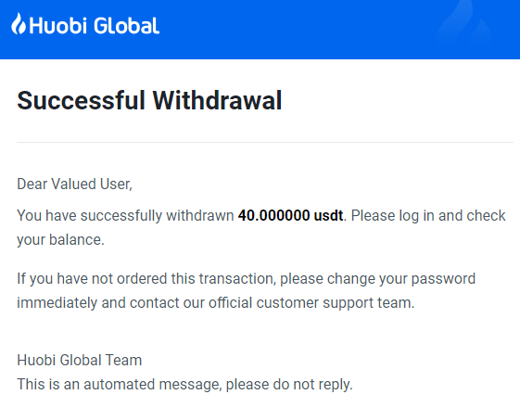Click the Huobi Global wordmark text

(95, 26)
